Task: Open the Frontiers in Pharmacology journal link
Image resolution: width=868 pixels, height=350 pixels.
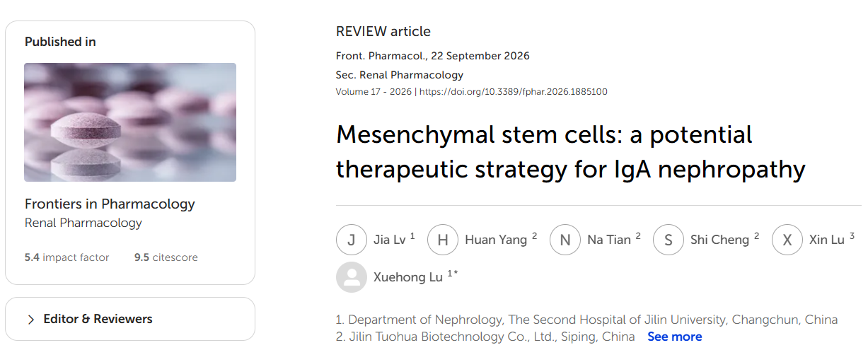Action: (110, 204)
